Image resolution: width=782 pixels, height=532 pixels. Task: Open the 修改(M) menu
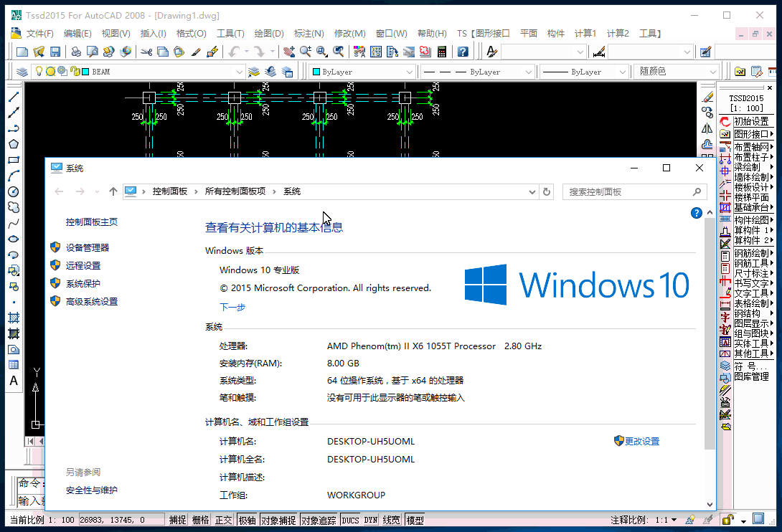(349, 34)
